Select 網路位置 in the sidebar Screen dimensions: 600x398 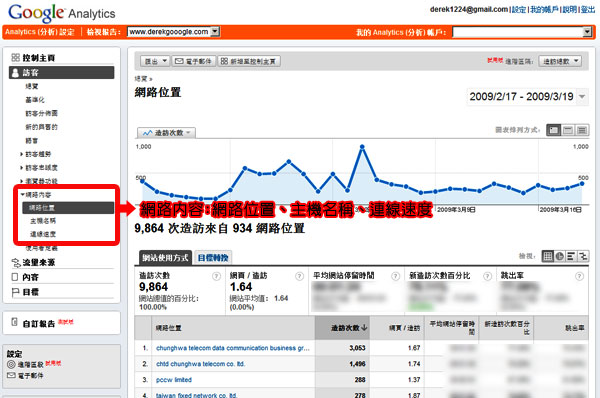[68, 208]
